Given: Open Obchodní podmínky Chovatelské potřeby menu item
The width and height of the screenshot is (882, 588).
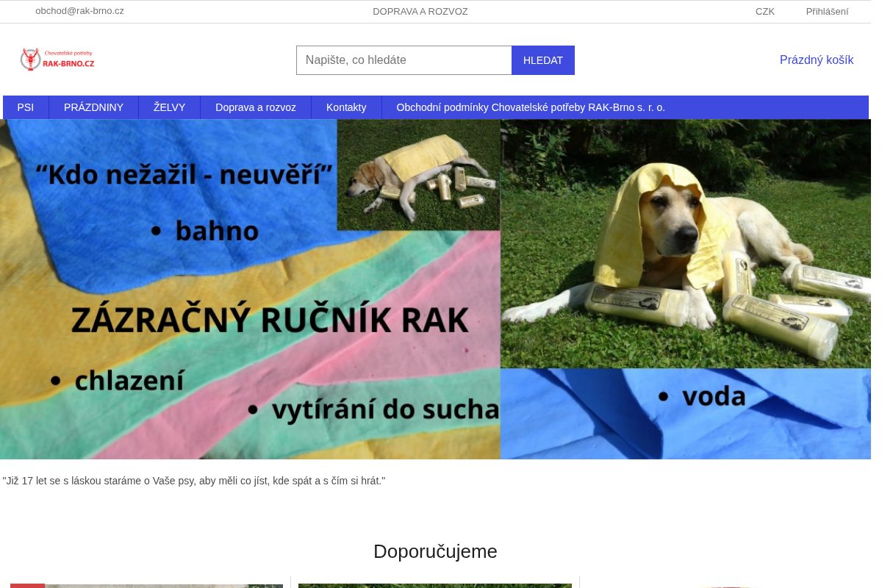Looking at the screenshot, I should point(531,107).
